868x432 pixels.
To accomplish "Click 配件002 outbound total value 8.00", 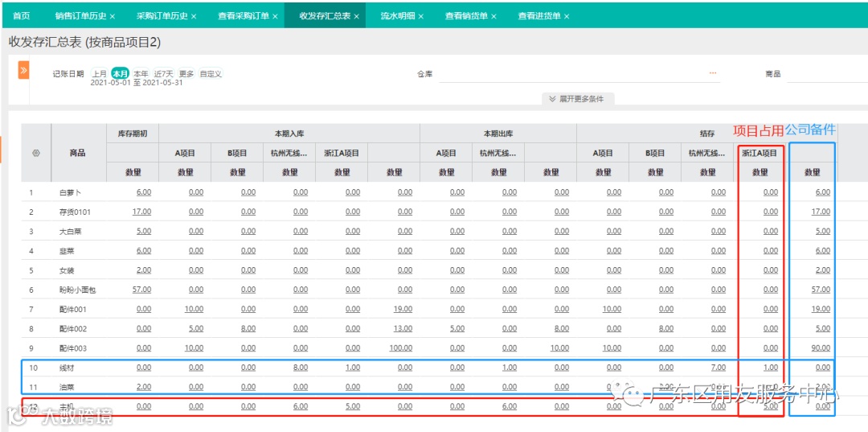I will [x=561, y=328].
